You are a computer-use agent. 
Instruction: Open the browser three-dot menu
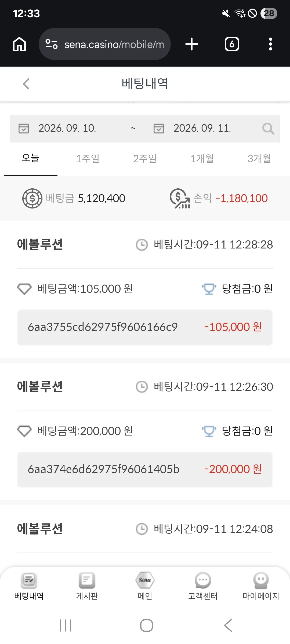pos(270,44)
